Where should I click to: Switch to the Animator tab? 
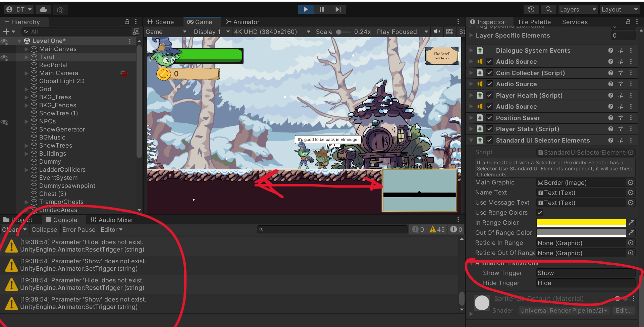pos(243,22)
